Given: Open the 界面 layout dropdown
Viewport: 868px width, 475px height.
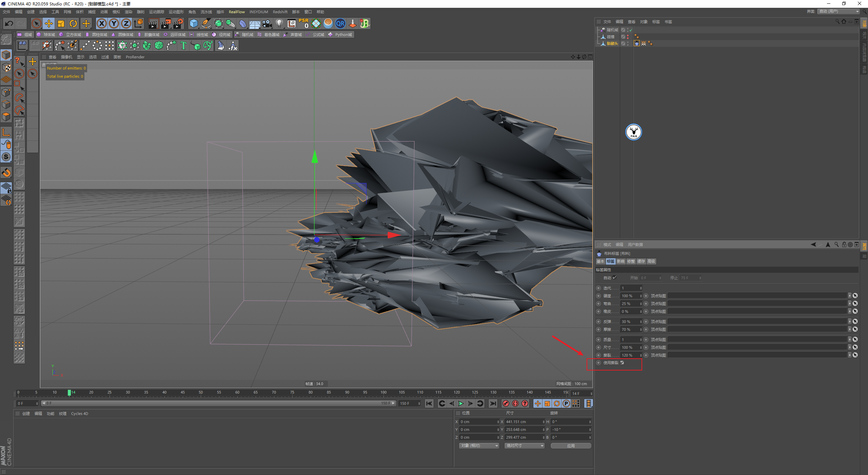Looking at the screenshot, I should coord(839,11).
